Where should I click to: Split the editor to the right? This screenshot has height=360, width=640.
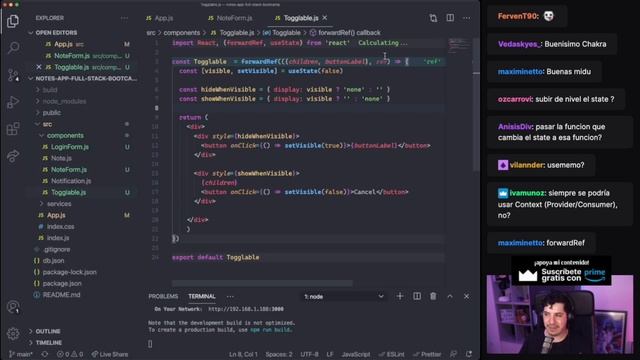tap(450, 18)
